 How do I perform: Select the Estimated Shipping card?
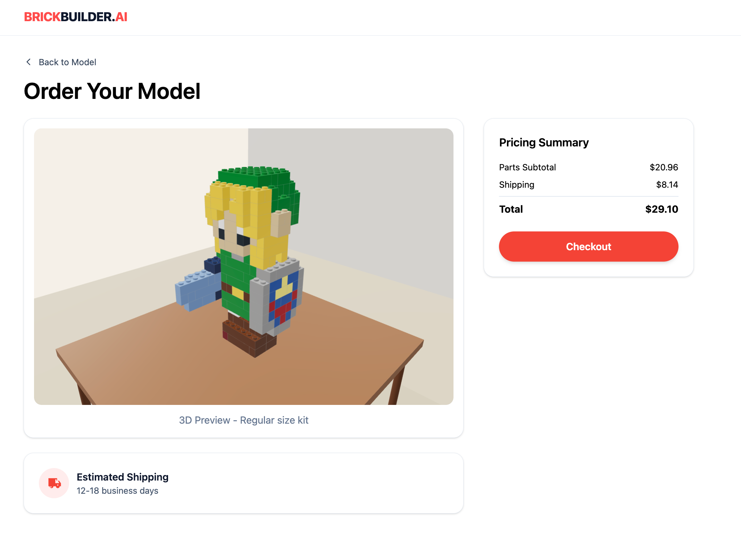pyautogui.click(x=243, y=483)
